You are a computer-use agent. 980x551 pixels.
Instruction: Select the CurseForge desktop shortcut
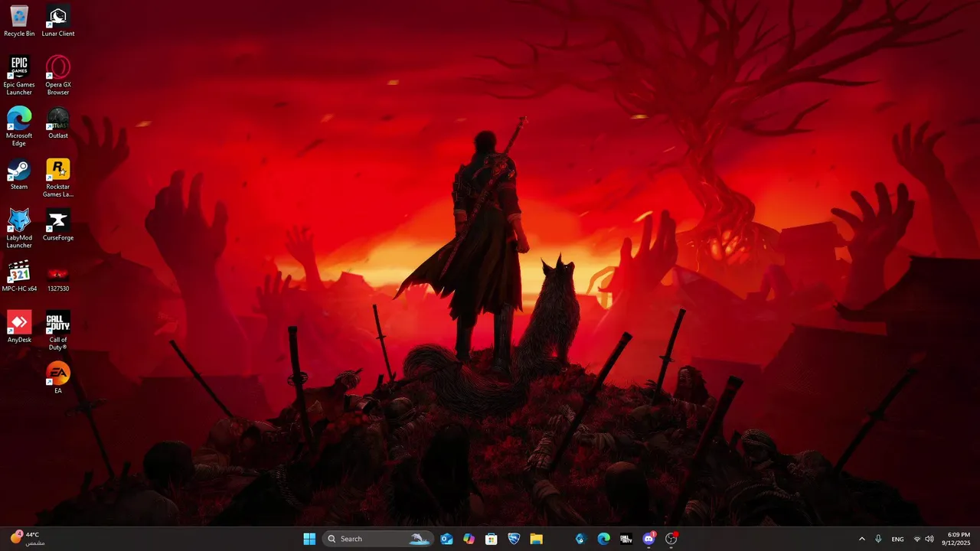click(58, 225)
